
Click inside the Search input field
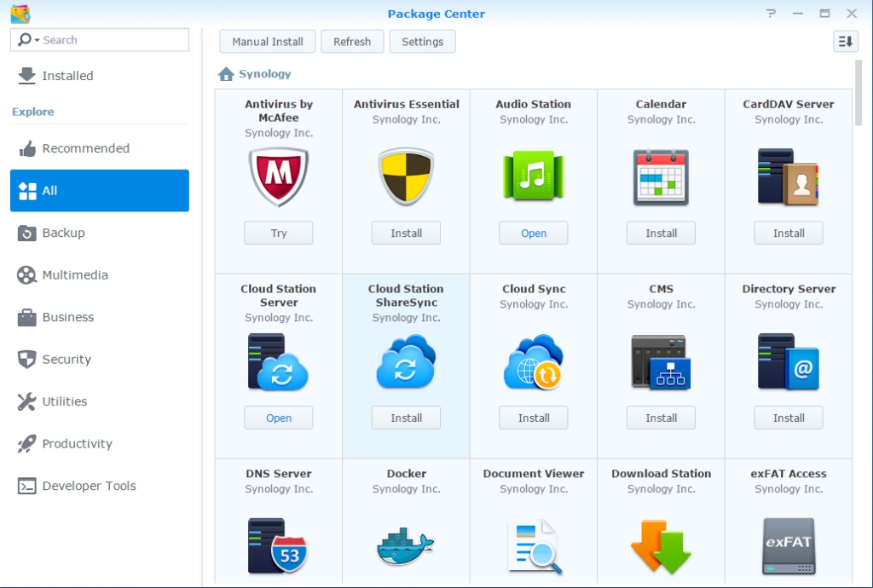(111, 40)
